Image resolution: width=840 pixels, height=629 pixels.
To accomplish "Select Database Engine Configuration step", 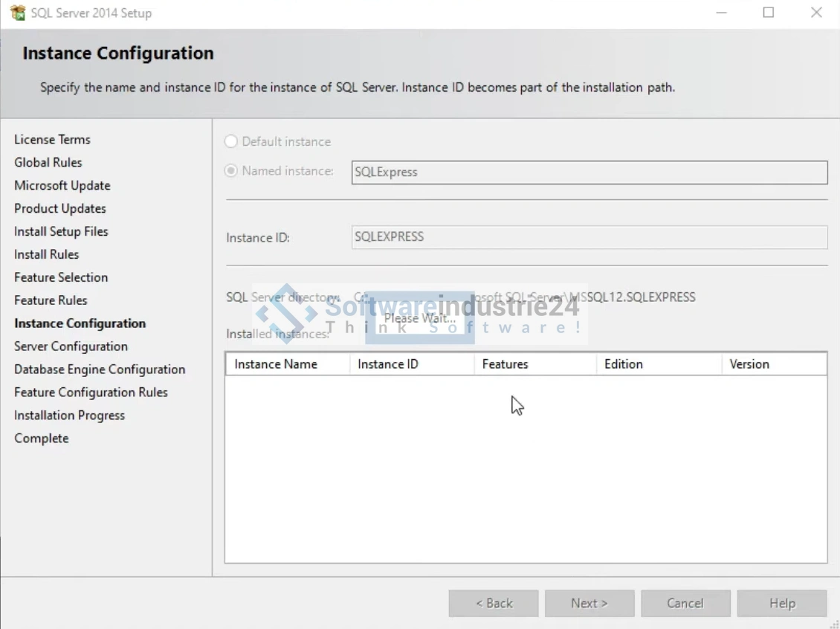I will point(100,370).
